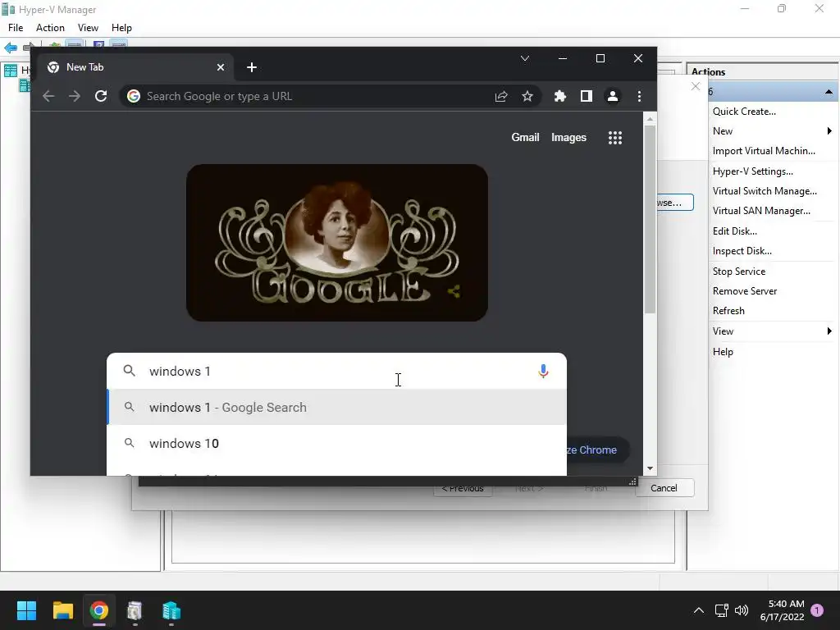Click Edit Disk action
The image size is (840, 630).
pos(734,231)
